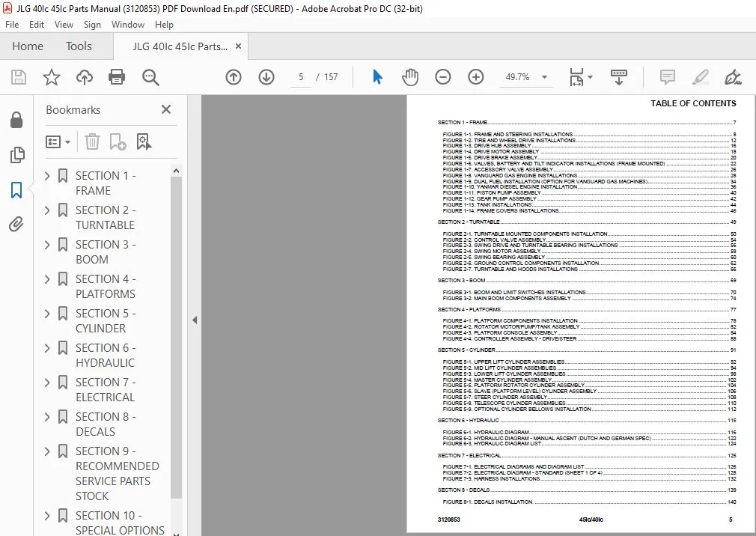Delete selected bookmark trash icon

coord(92,141)
